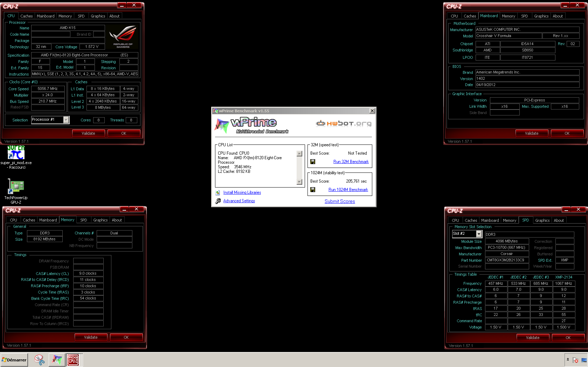
Task: Click the Level 3 cache value 8 MBytes
Action: [x=103, y=108]
